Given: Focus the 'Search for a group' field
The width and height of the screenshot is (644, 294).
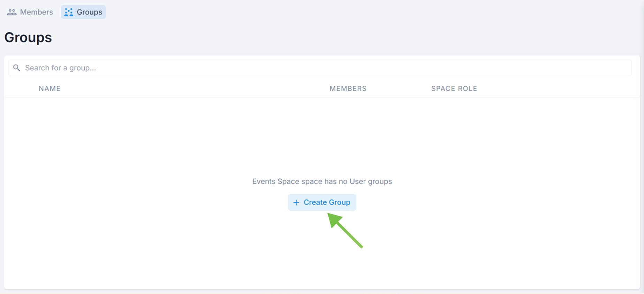Looking at the screenshot, I should 314,68.
